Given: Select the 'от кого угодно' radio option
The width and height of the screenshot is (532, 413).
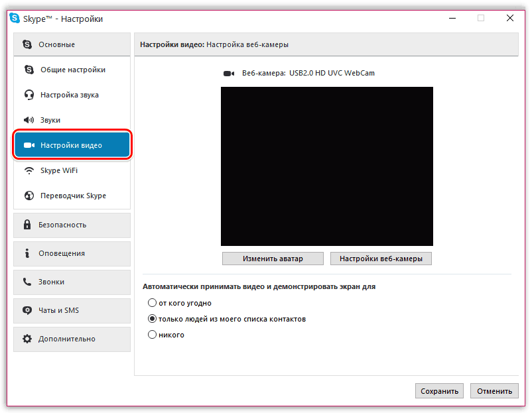Looking at the screenshot, I should click(152, 302).
